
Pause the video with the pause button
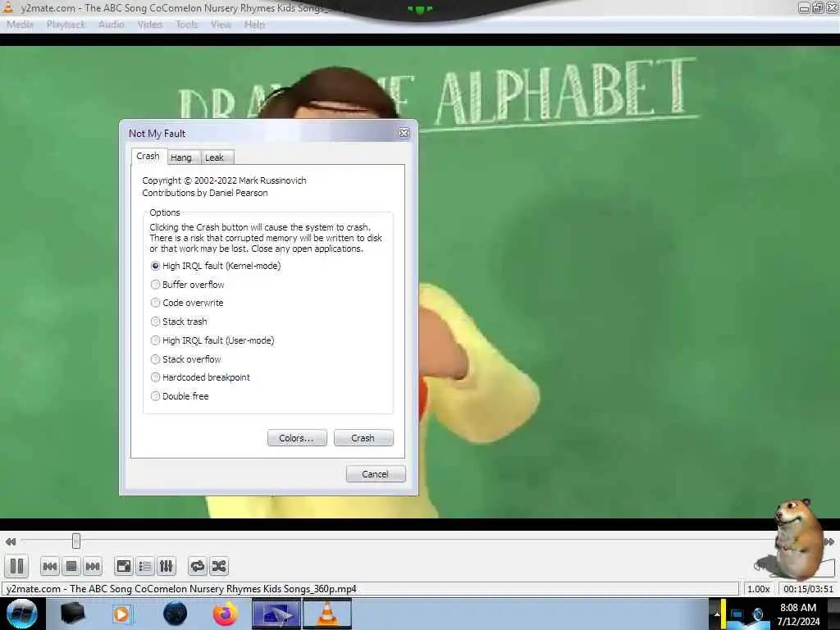coord(16,566)
